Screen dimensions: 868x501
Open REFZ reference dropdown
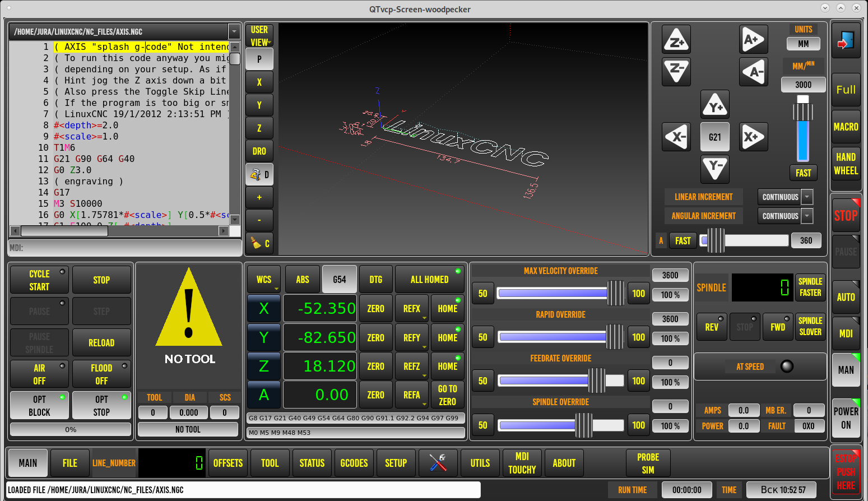coord(412,366)
